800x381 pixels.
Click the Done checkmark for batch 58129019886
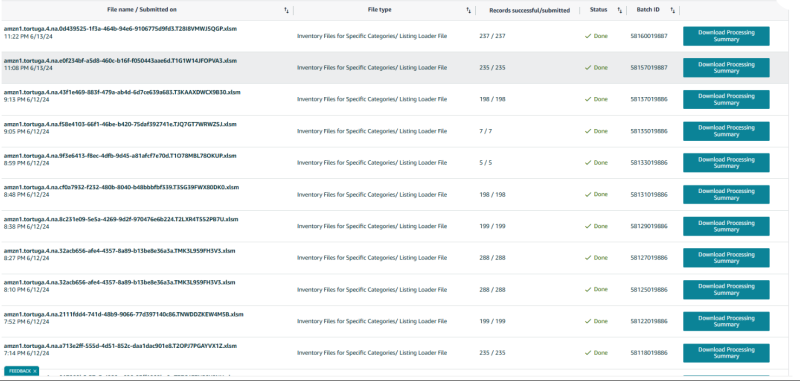click(x=588, y=226)
